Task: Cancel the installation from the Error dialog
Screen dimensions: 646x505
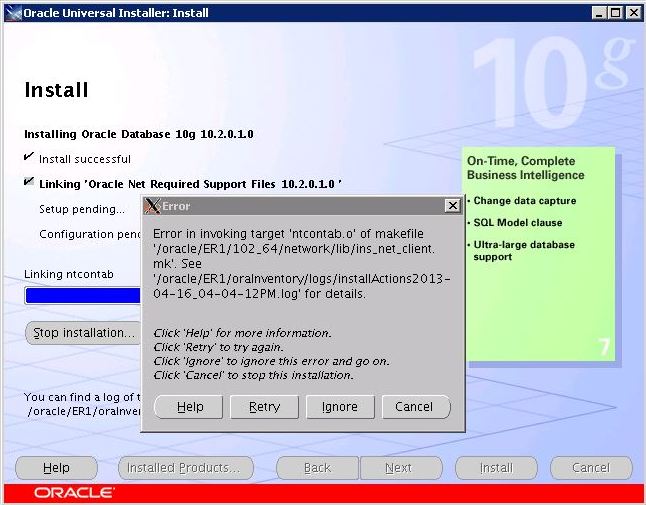Action: pos(416,407)
